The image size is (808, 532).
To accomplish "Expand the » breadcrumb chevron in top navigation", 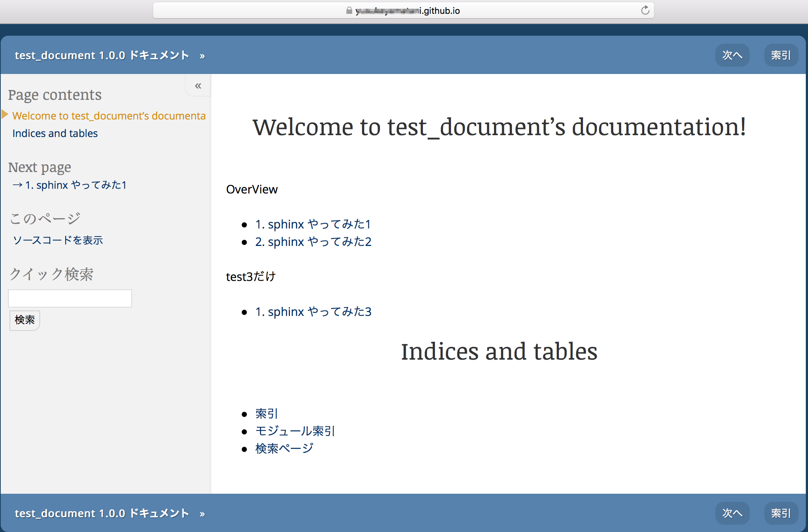I will [x=202, y=55].
